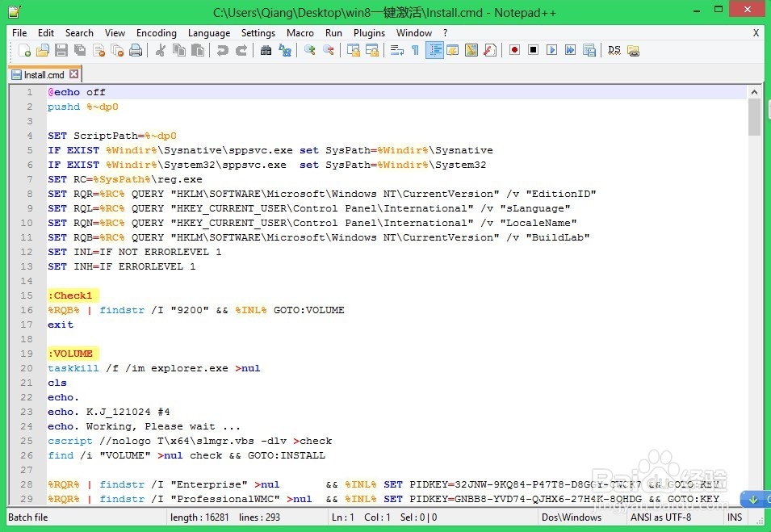Close the current document via the toolbar Close icon

point(98,50)
